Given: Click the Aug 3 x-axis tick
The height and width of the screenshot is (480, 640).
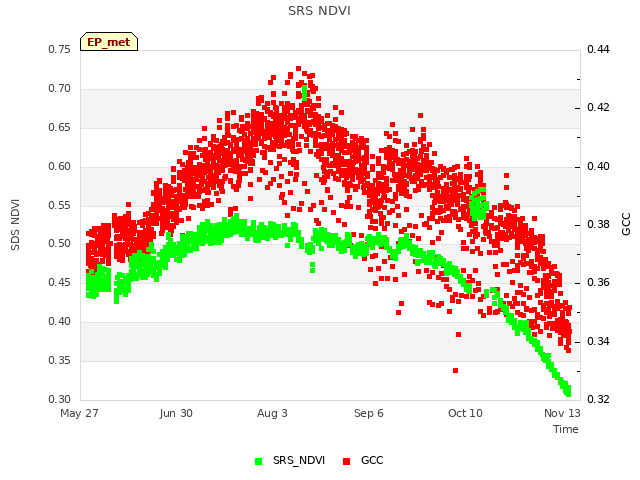Looking at the screenshot, I should click(x=272, y=413).
